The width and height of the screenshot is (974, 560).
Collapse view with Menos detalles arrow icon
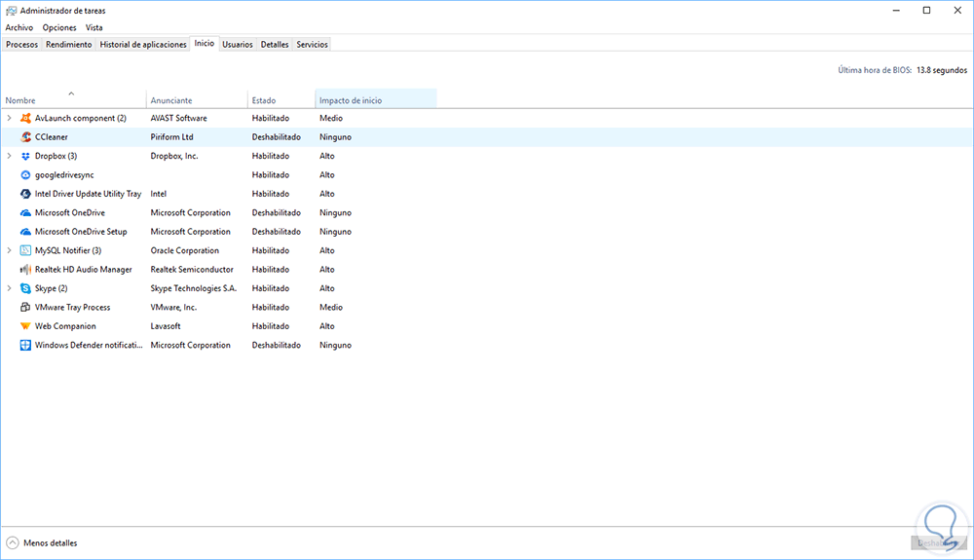point(13,542)
